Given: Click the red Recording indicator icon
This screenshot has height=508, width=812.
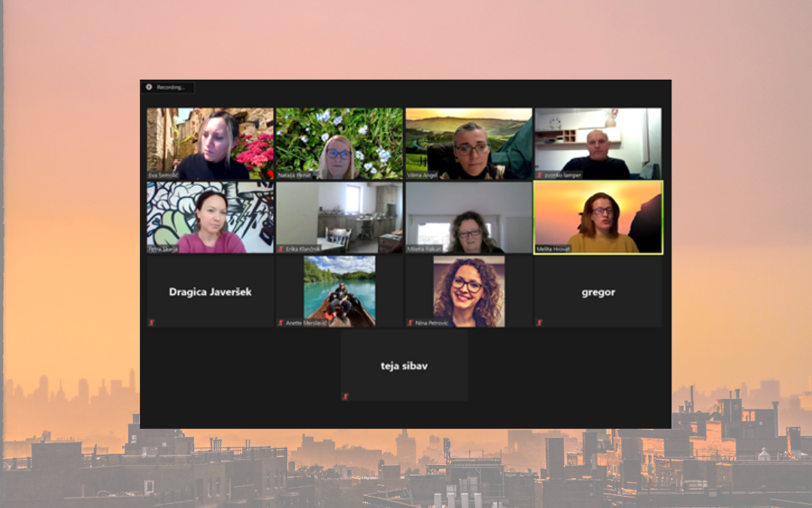Looking at the screenshot, I should (149, 87).
